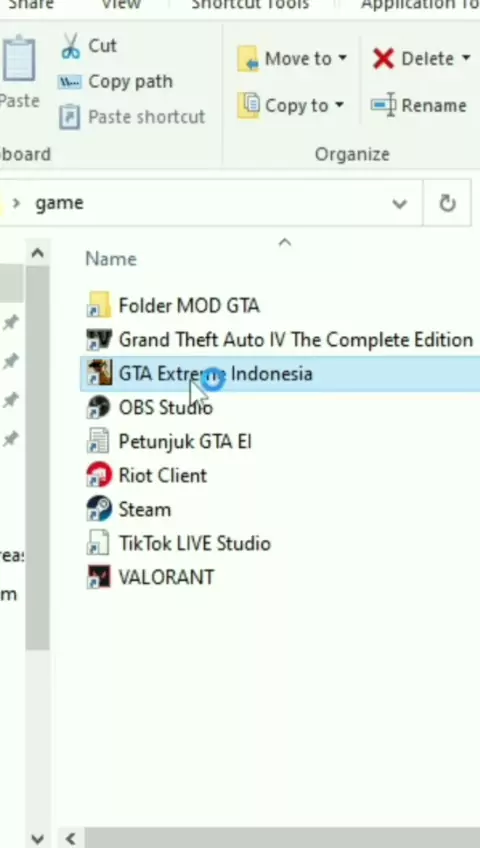Image resolution: width=480 pixels, height=848 pixels.
Task: Sort files by Name column header
Action: click(x=111, y=259)
